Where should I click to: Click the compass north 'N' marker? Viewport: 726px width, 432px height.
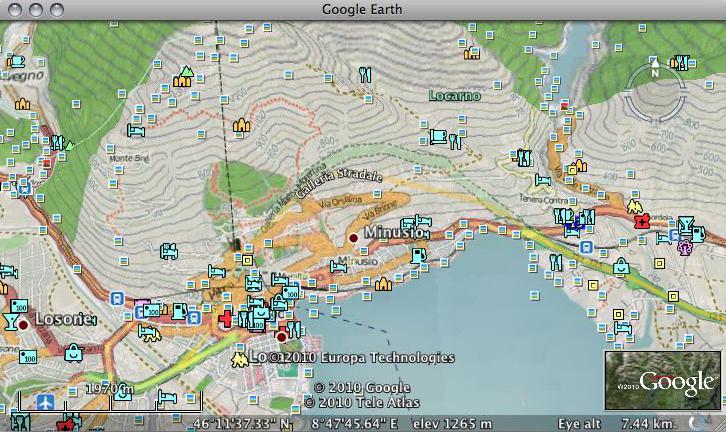[654, 68]
